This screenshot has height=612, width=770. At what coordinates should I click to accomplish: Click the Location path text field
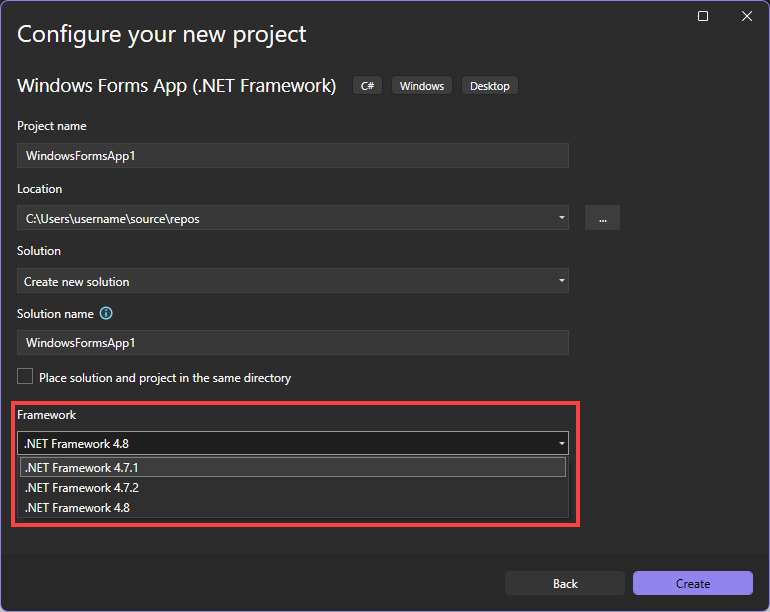(280, 218)
